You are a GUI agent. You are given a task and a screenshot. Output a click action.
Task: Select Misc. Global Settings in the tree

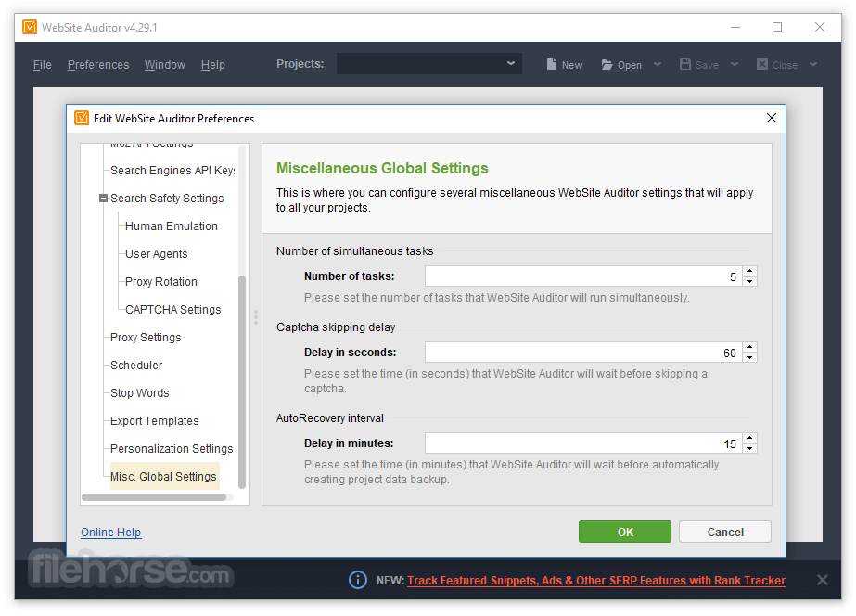164,476
